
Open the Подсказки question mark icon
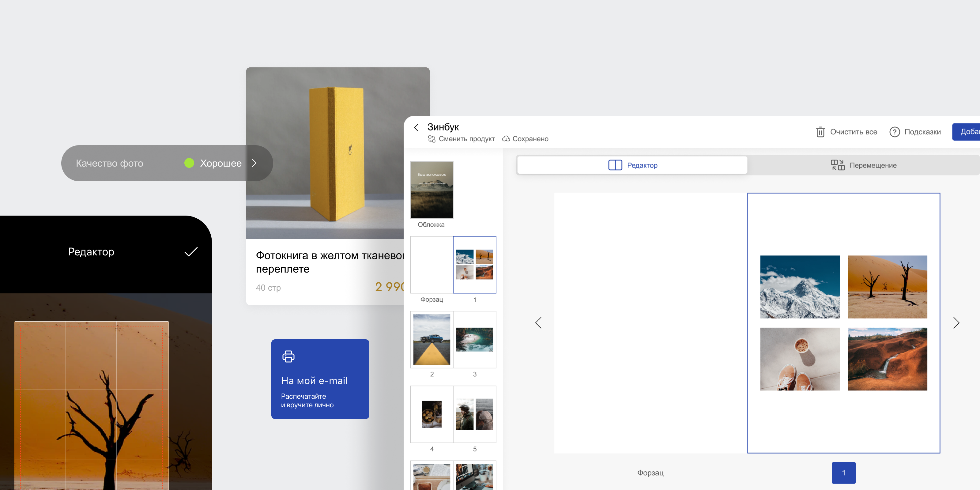click(x=894, y=132)
